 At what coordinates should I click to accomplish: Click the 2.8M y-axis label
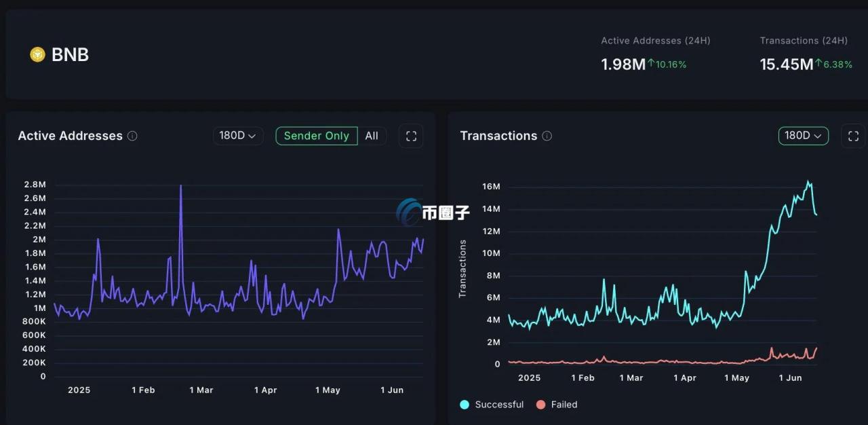pyautogui.click(x=35, y=185)
